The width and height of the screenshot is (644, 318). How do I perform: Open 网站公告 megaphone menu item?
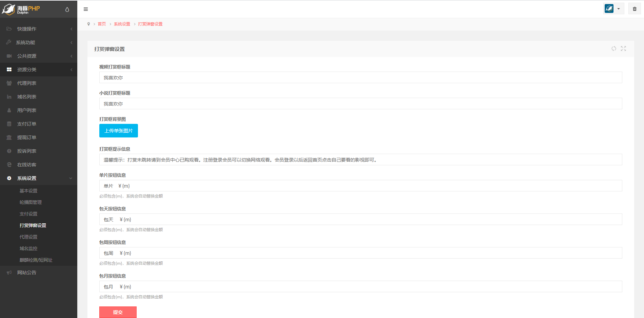27,273
